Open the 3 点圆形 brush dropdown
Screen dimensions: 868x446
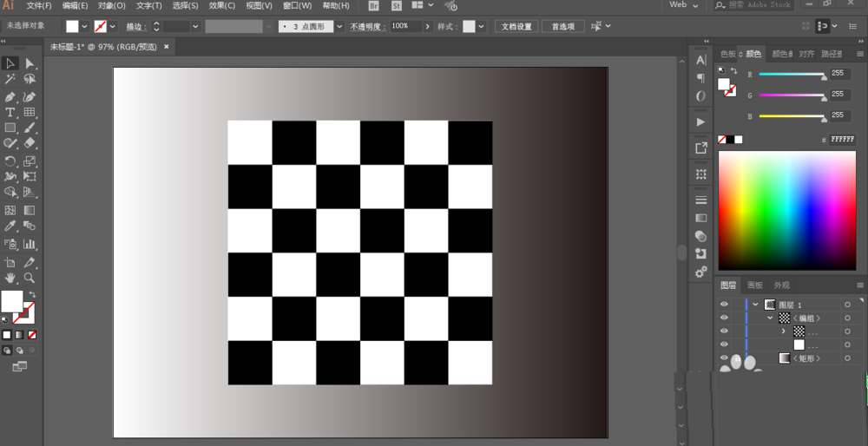point(339,26)
